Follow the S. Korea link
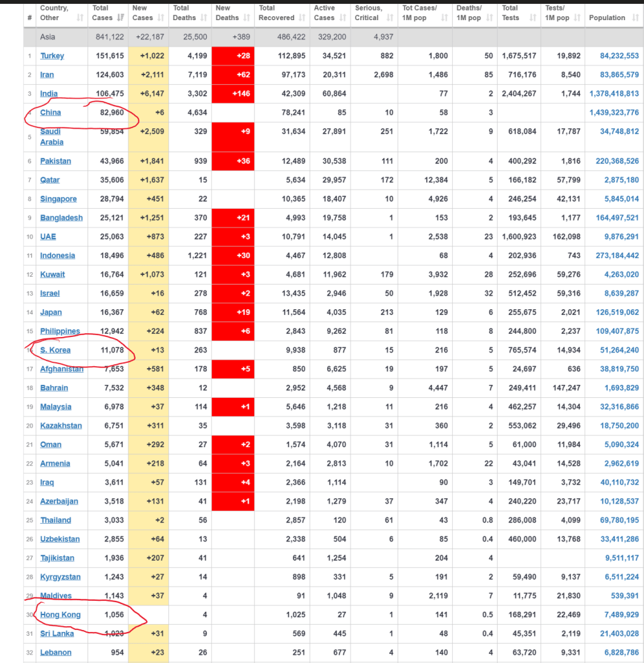644x663 pixels. tap(55, 350)
